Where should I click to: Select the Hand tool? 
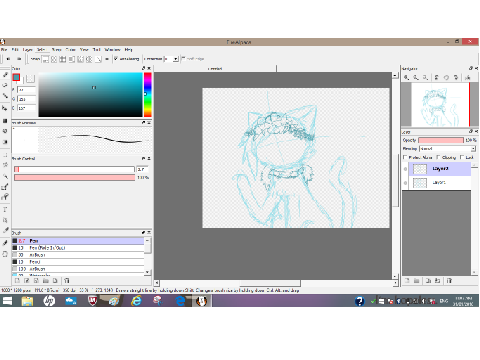[5, 254]
